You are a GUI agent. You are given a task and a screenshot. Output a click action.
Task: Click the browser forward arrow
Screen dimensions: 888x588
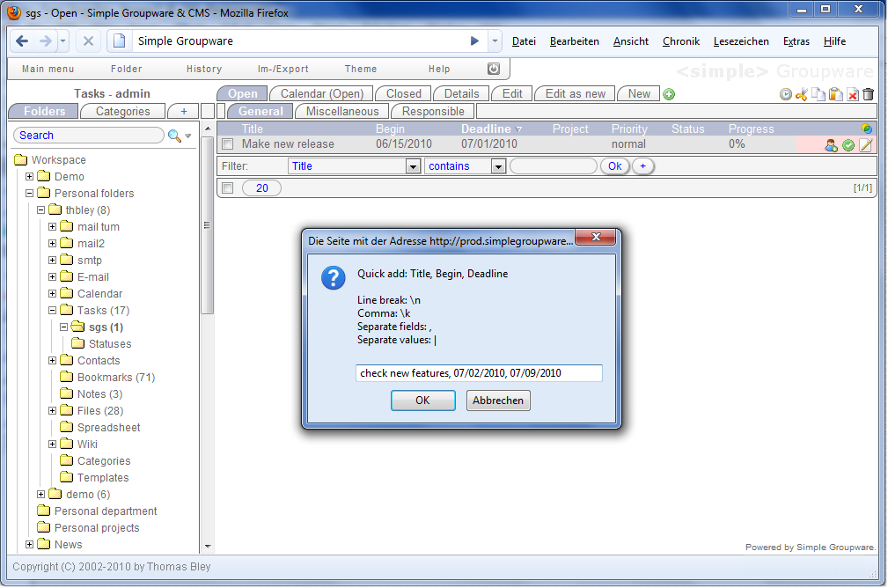coord(45,40)
